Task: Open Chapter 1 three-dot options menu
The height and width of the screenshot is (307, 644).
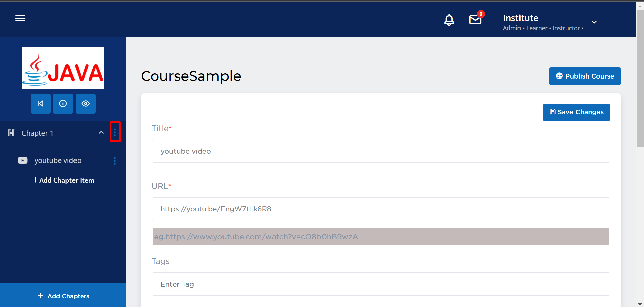Action: coord(115,132)
